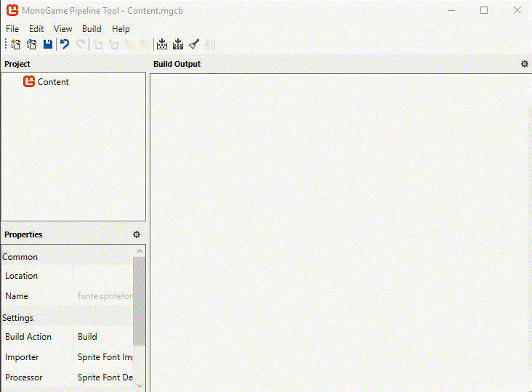Click the MonoGame logo in title bar
Image resolution: width=532 pixels, height=392 pixels.
tap(12, 10)
